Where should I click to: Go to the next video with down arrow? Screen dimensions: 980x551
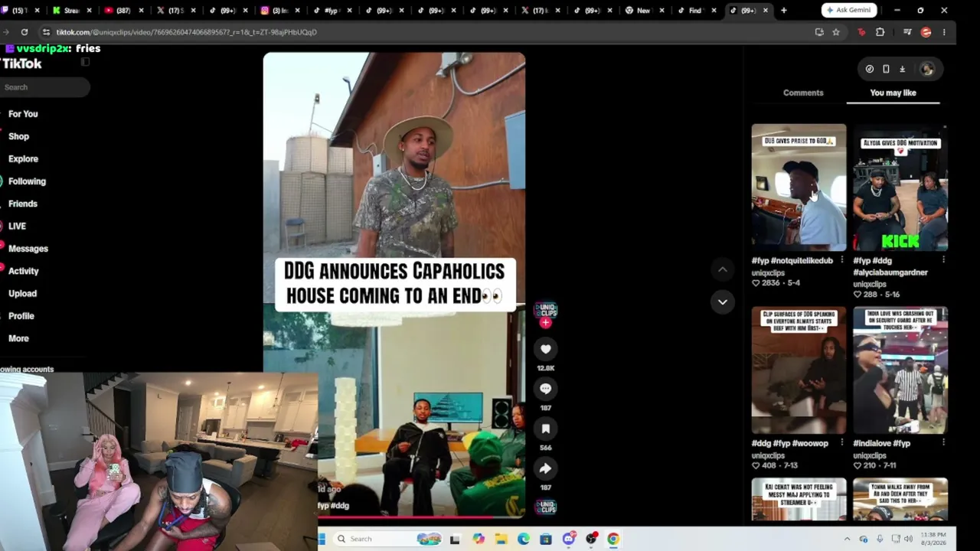coord(722,302)
